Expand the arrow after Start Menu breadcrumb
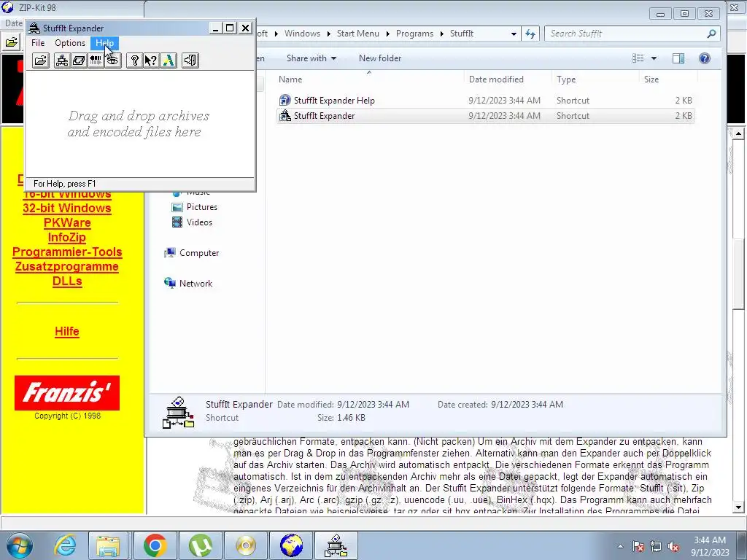 point(387,34)
